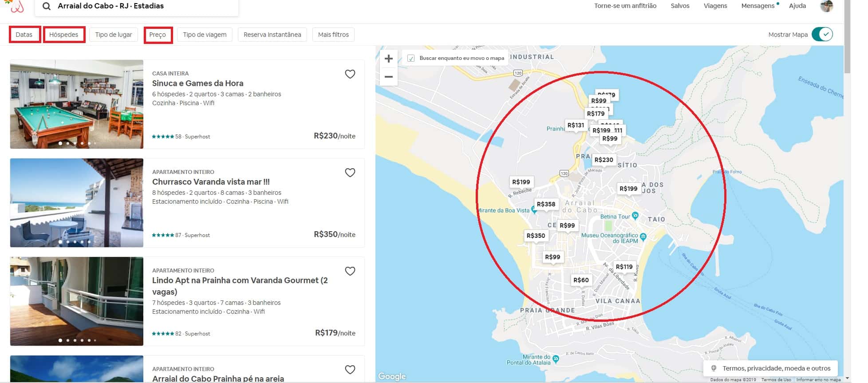Uncheck Buscar enquanto eu movo o mapa

point(411,58)
